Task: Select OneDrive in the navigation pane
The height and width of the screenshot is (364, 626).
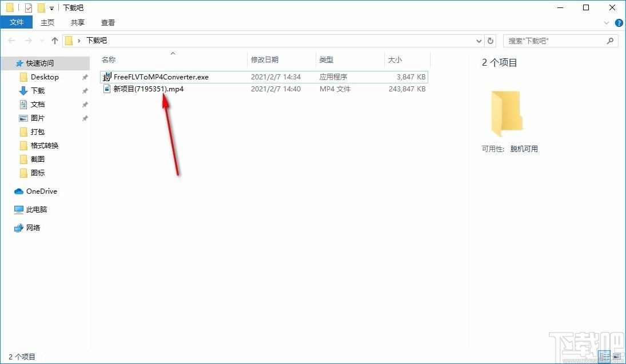Action: 42,191
